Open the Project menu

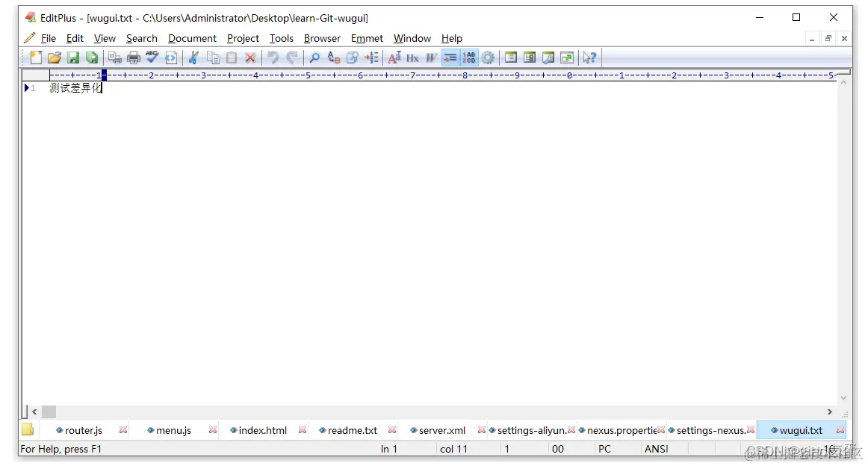tap(243, 38)
